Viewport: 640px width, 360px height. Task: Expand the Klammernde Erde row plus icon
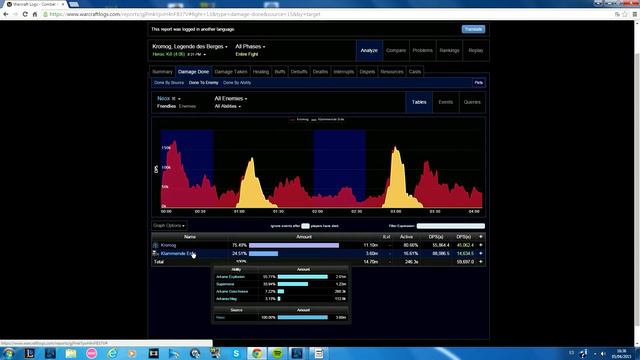(481, 253)
